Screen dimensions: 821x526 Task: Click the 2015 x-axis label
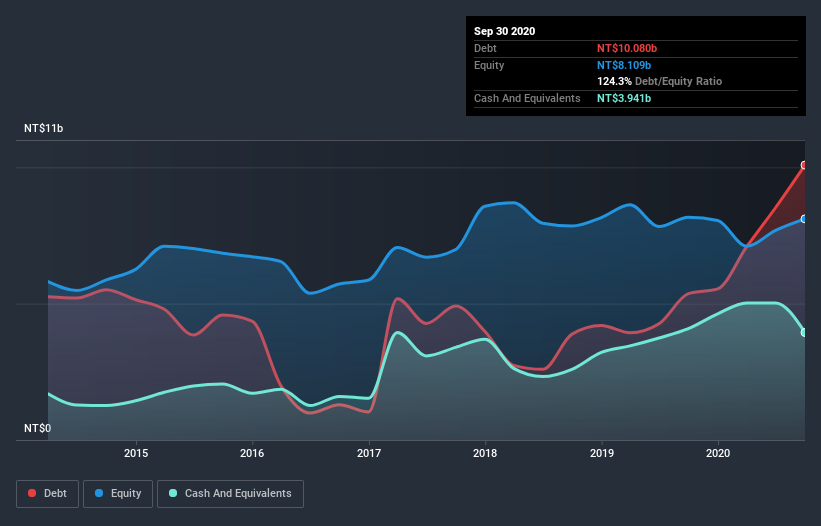pos(136,453)
